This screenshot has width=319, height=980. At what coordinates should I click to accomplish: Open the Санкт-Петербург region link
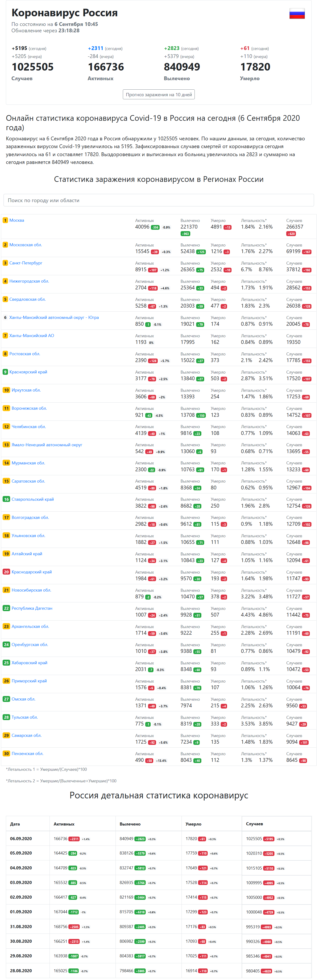click(26, 263)
